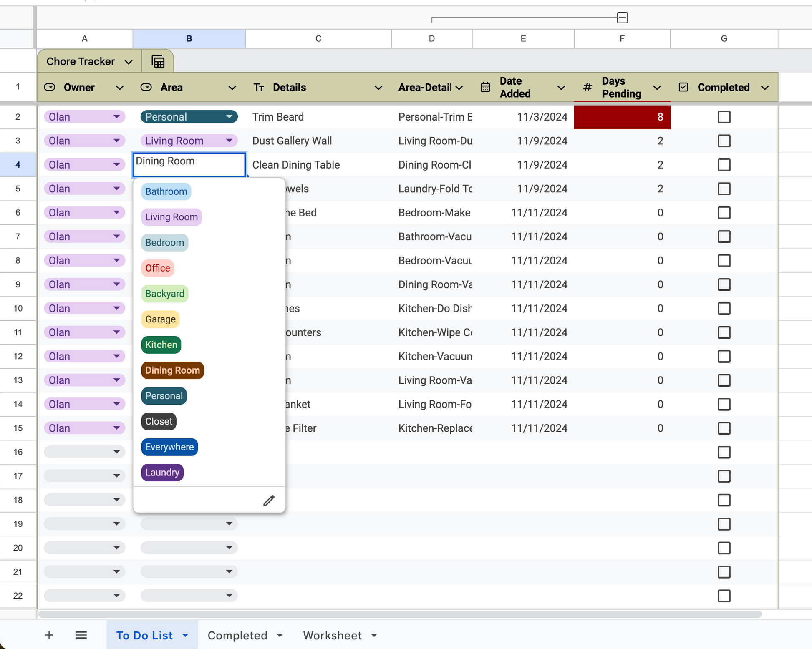
Task: Click the checkbox icon in Completed header
Action: (683, 87)
